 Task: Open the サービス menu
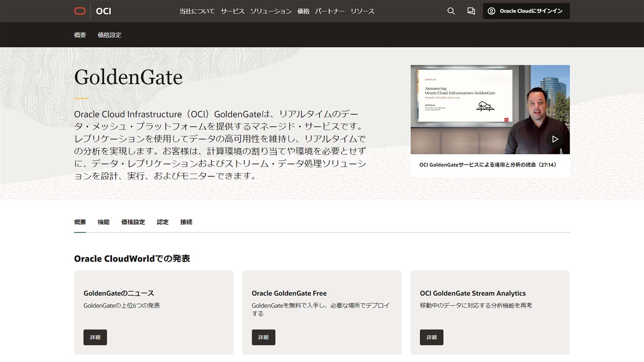pos(233,11)
